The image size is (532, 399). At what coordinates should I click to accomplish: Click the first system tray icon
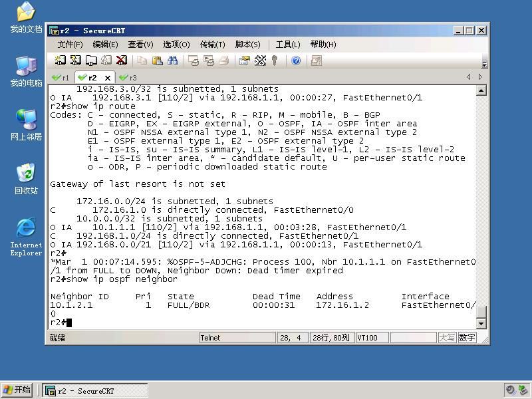coord(510,390)
